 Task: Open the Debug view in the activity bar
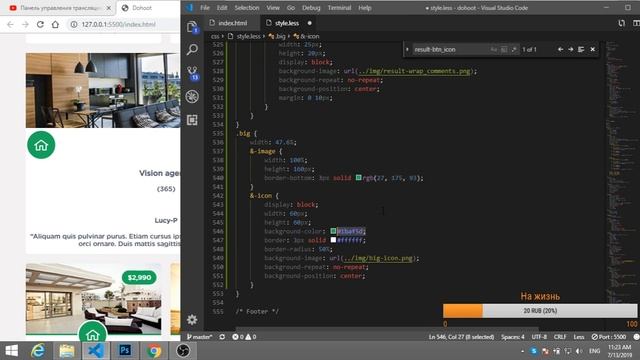tap(192, 97)
